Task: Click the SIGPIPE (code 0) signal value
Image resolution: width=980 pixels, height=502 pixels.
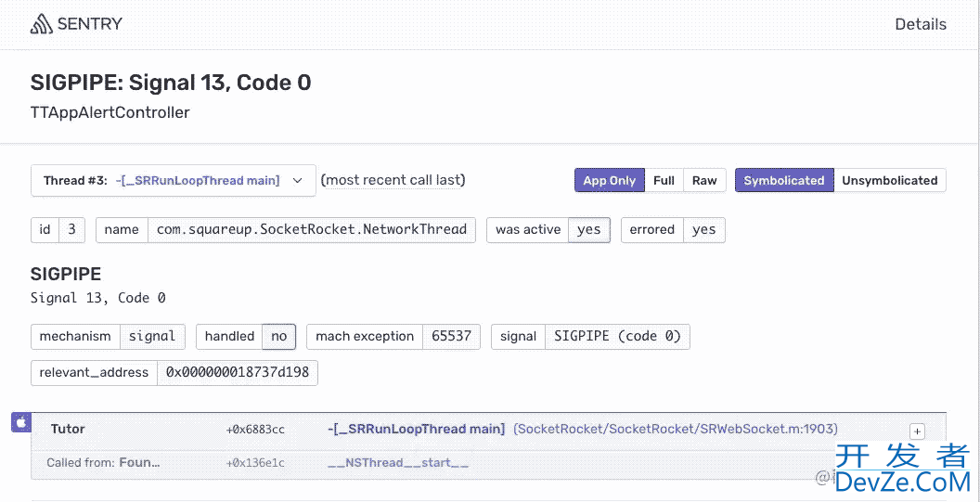Action: pos(617,336)
